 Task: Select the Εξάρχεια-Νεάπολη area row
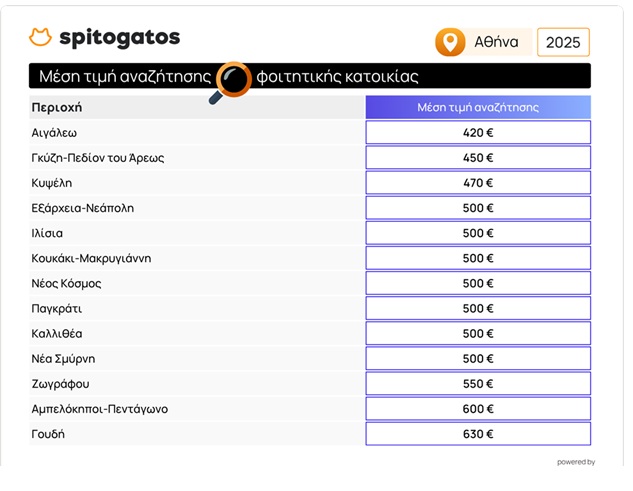[x=83, y=208]
